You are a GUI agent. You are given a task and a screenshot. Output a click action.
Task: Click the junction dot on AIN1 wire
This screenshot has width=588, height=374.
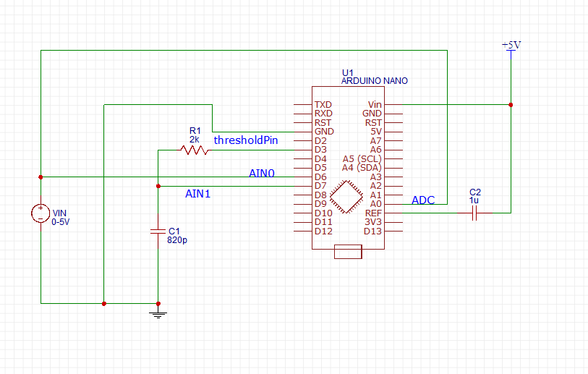coord(158,186)
